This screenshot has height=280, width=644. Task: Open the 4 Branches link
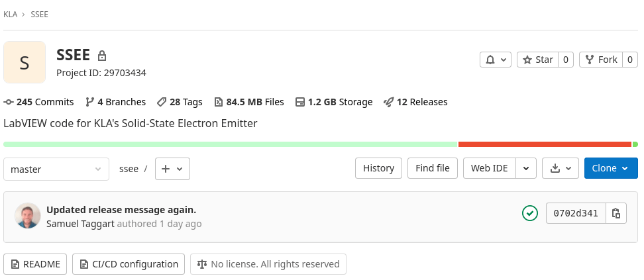[x=115, y=102]
